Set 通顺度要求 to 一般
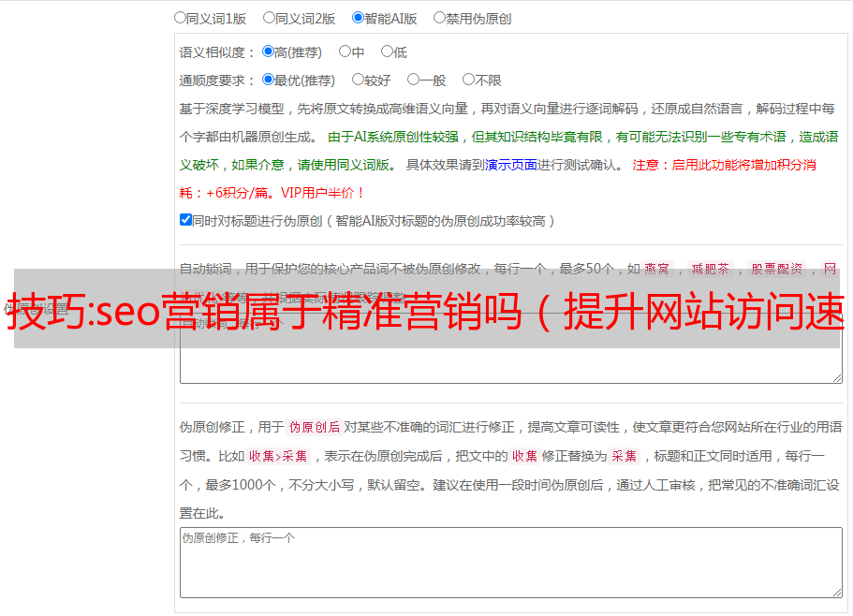The image size is (853, 616). pyautogui.click(x=414, y=80)
